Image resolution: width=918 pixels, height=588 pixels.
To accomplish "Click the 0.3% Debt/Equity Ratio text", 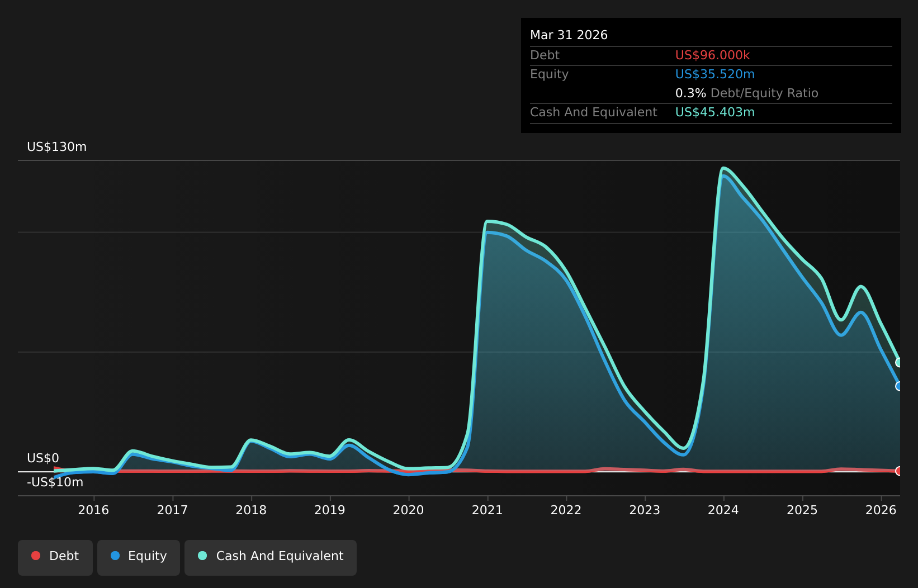I will tap(747, 93).
